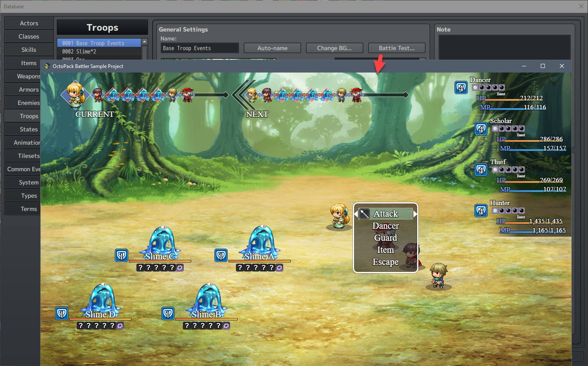
Task: Click the purple swirl icon under Slime C
Action: coord(180,268)
